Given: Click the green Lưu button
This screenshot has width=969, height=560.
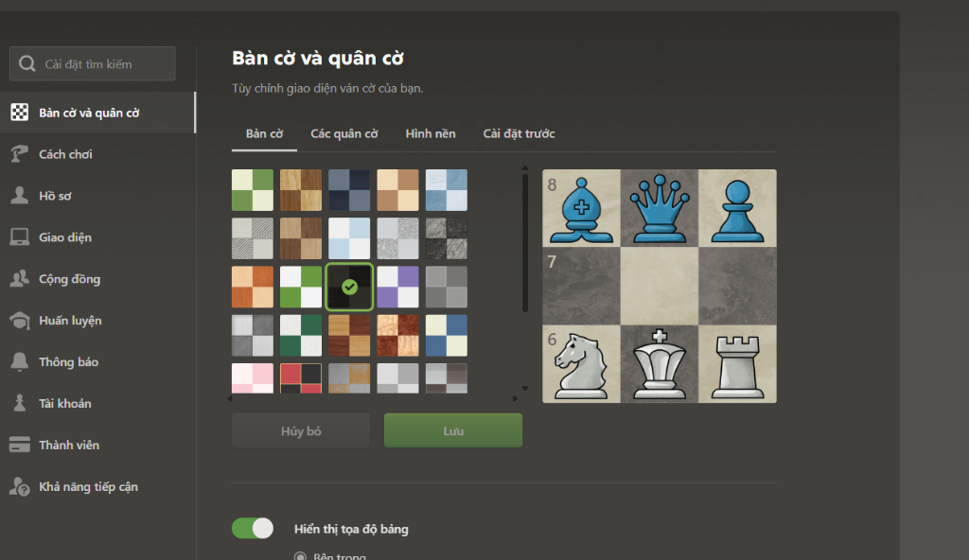Looking at the screenshot, I should click(x=453, y=430).
